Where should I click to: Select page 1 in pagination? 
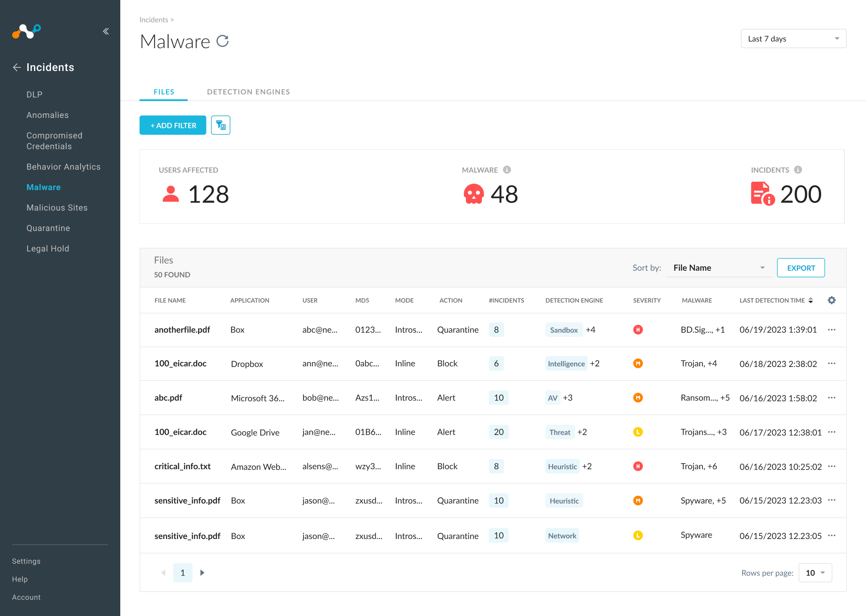click(183, 572)
